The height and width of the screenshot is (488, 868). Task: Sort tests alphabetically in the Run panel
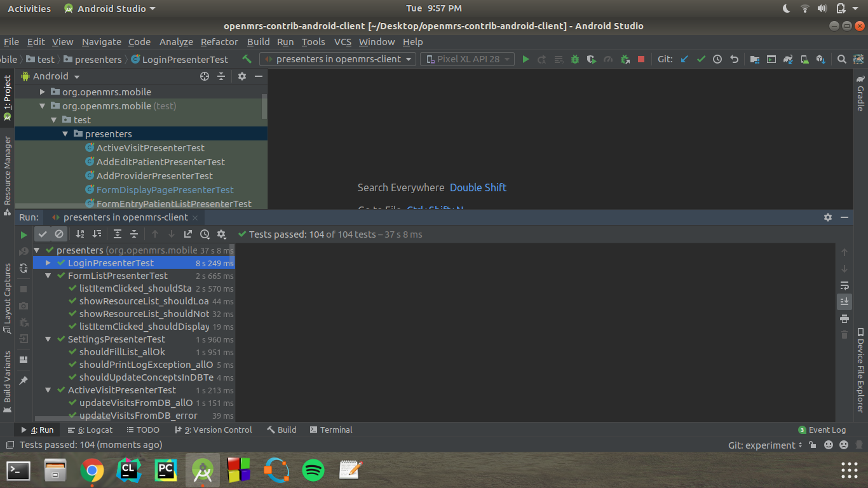point(80,234)
